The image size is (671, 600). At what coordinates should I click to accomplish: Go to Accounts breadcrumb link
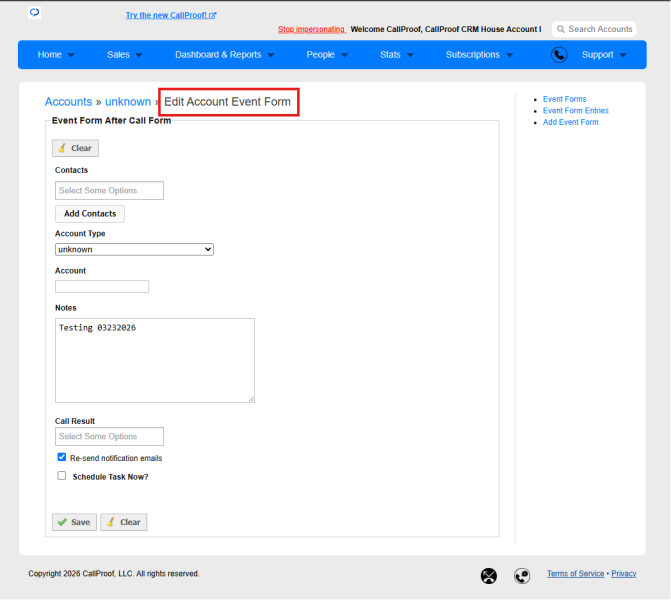(x=68, y=102)
